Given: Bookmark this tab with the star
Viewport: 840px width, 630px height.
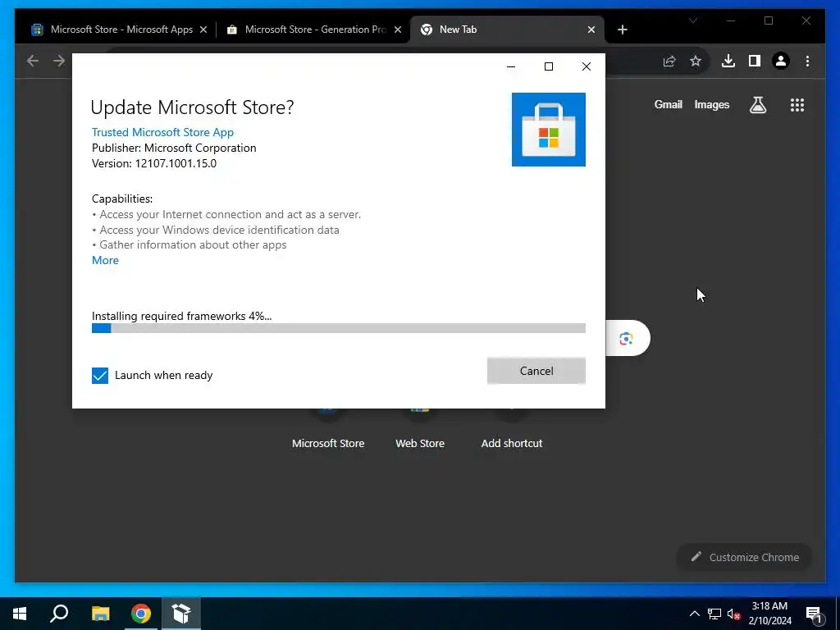Looking at the screenshot, I should (x=696, y=61).
